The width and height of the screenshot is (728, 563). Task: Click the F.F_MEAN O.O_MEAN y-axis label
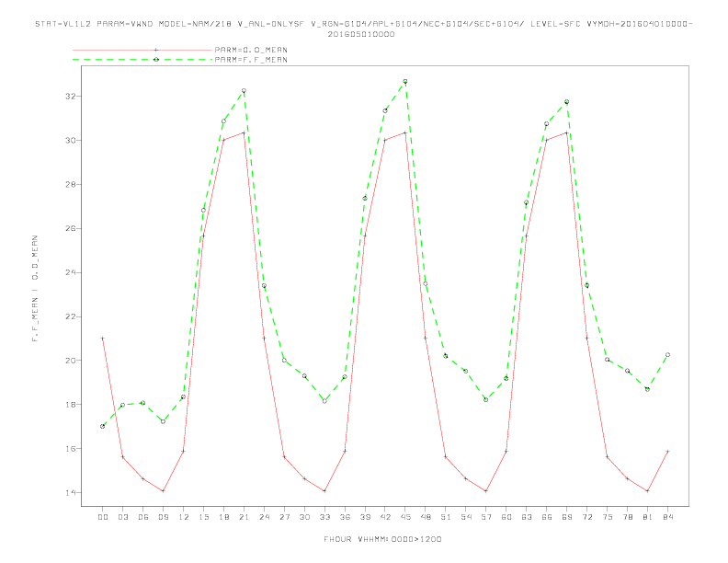click(x=35, y=289)
